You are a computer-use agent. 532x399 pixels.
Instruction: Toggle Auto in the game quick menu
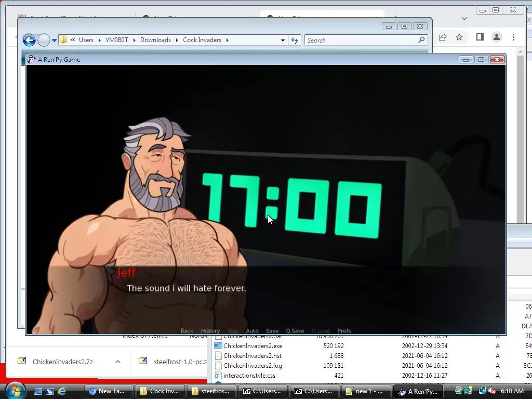point(252,331)
